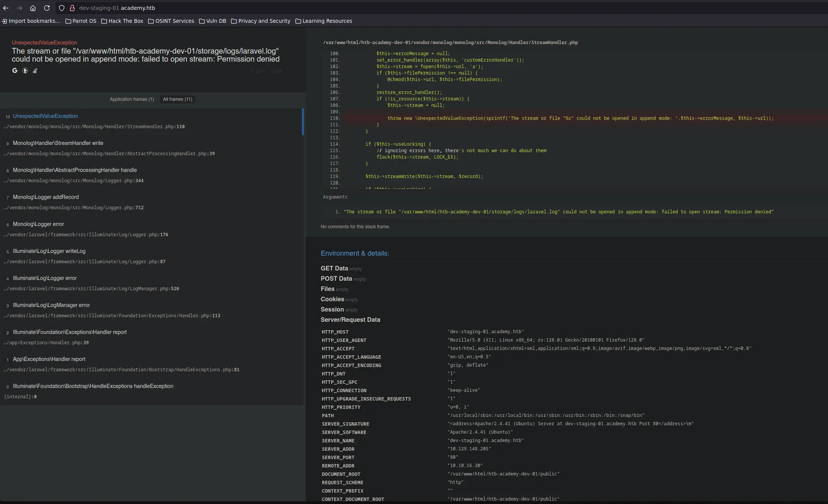Click the red UnexpectedValueException title
This screenshot has width=828, height=504.
coord(44,43)
